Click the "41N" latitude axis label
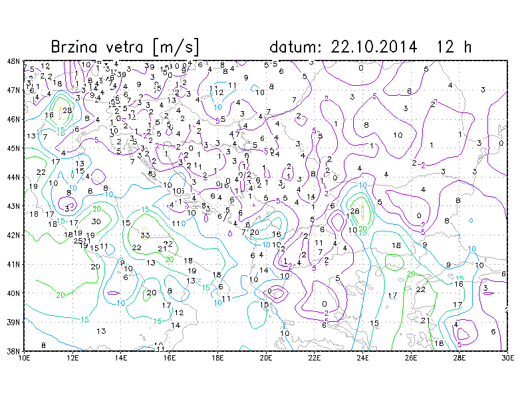 (x=13, y=264)
